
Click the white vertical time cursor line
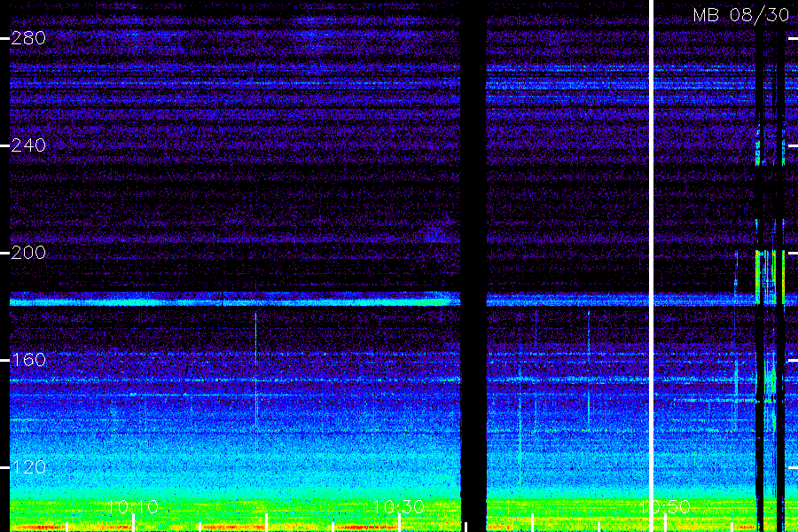point(651,266)
